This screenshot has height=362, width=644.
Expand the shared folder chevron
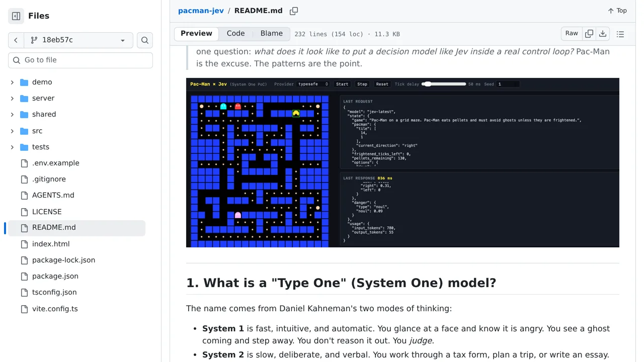tap(12, 114)
